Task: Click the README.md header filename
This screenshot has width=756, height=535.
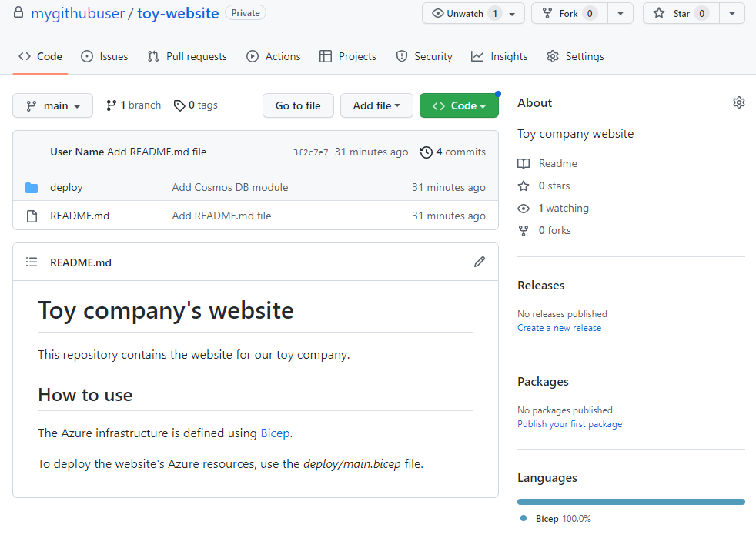Action: pyautogui.click(x=81, y=262)
